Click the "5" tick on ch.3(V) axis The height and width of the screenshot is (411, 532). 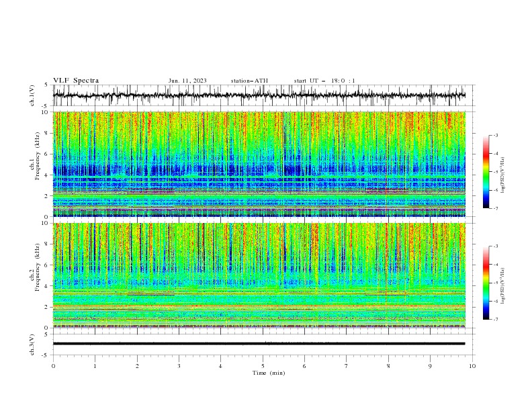pos(46,334)
